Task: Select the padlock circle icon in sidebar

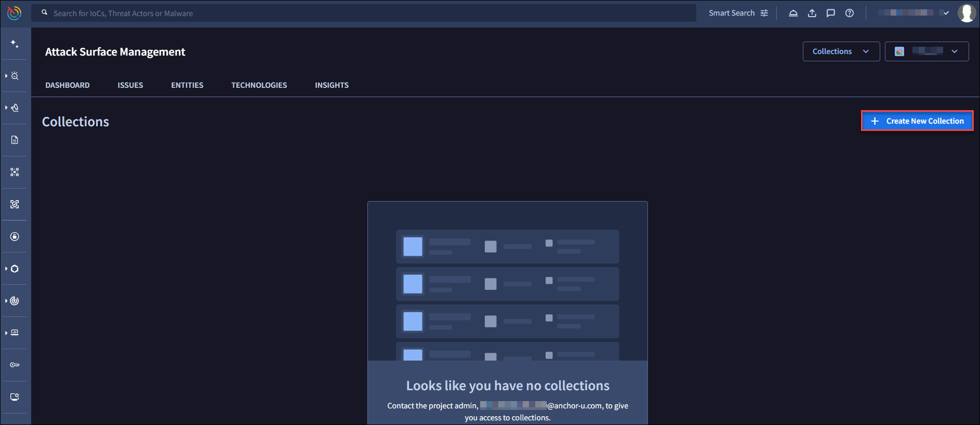Action: (x=15, y=236)
